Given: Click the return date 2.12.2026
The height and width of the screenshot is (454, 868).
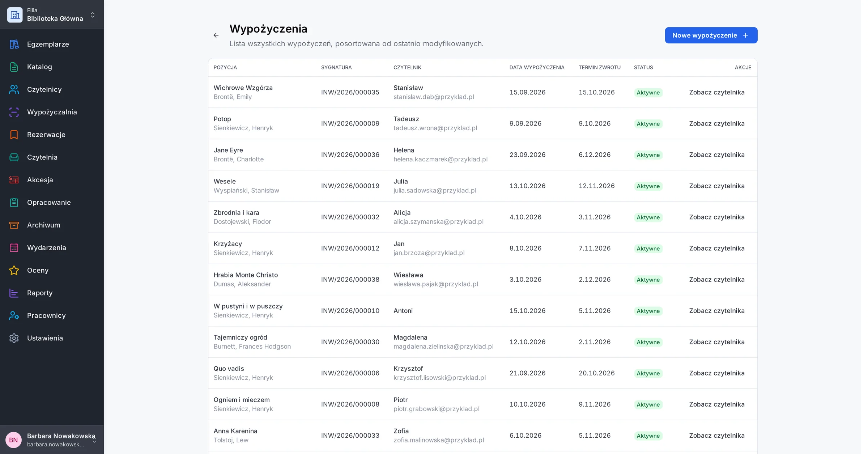Looking at the screenshot, I should click(x=595, y=280).
